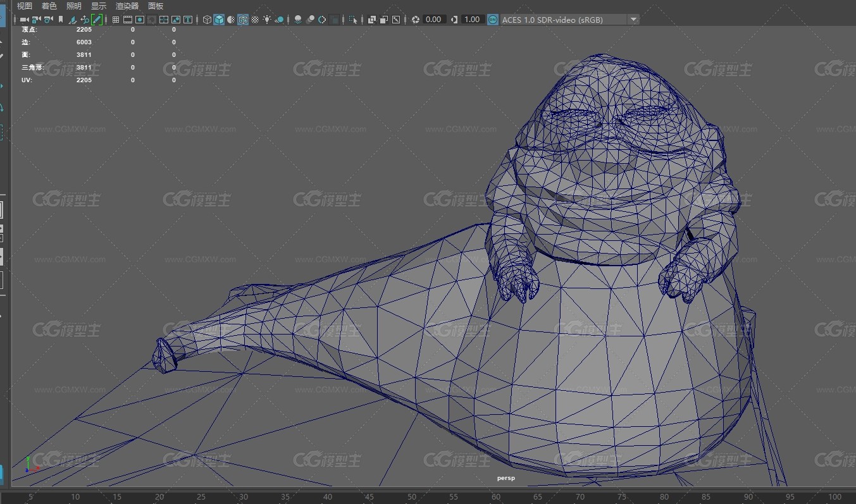
Task: Click the Image Plane icon
Action: 73,20
